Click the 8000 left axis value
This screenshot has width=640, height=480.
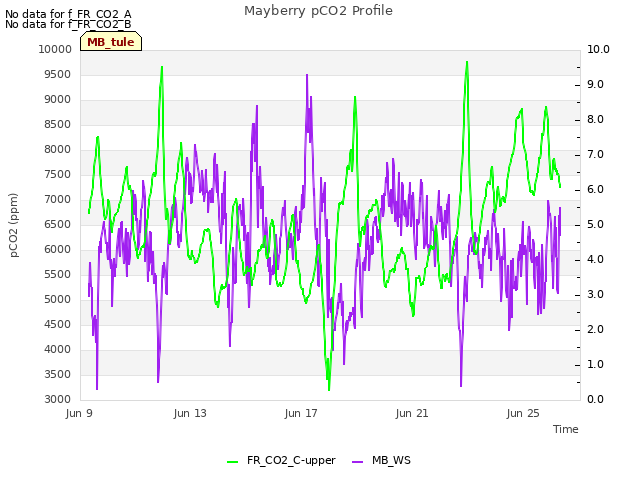[58, 149]
